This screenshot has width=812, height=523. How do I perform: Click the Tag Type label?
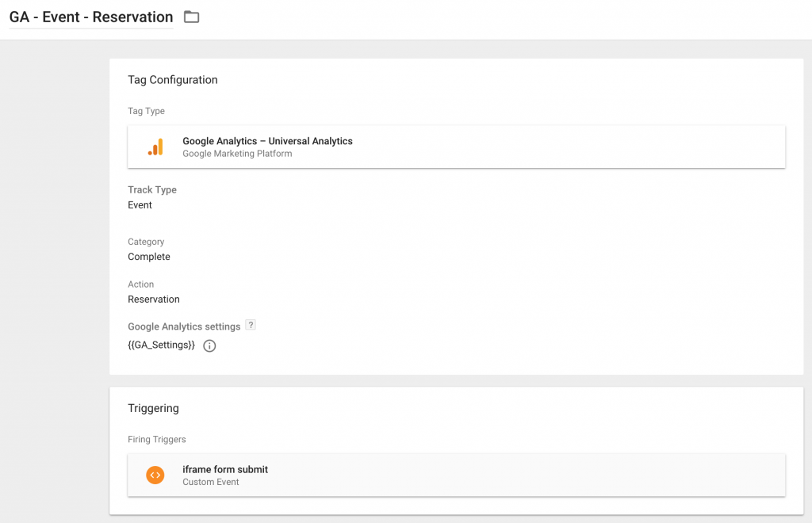pos(146,111)
